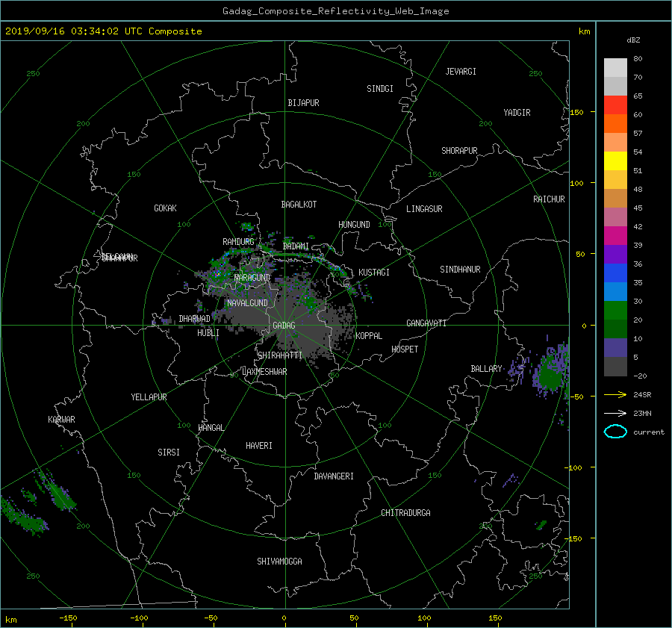Click the BAGALKOT city label
This screenshot has width=672, height=628.
[299, 205]
